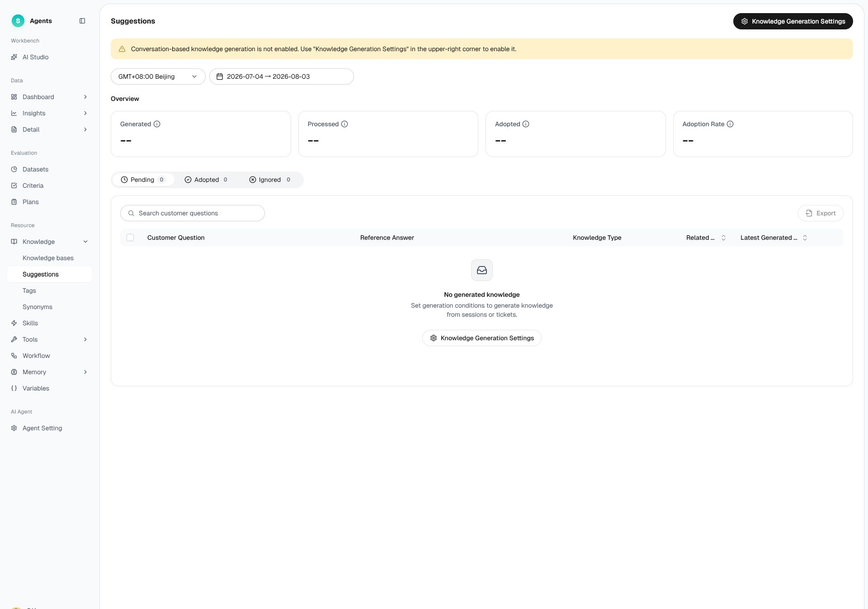
Task: Focus the Search customer questions field
Action: [x=193, y=213]
